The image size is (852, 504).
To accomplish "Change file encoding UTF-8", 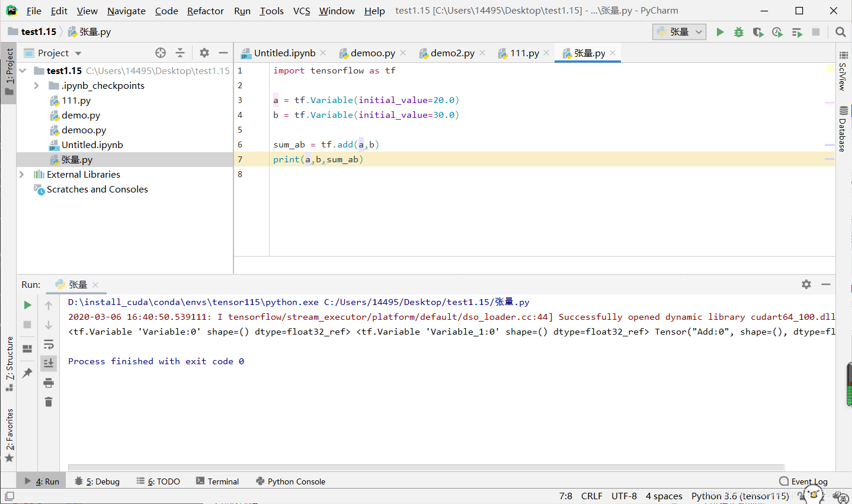I will click(x=624, y=496).
